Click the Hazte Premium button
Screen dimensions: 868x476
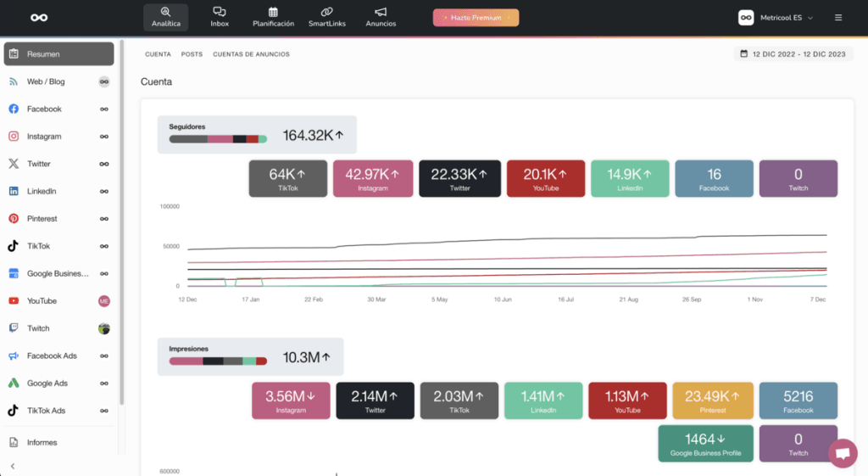476,18
